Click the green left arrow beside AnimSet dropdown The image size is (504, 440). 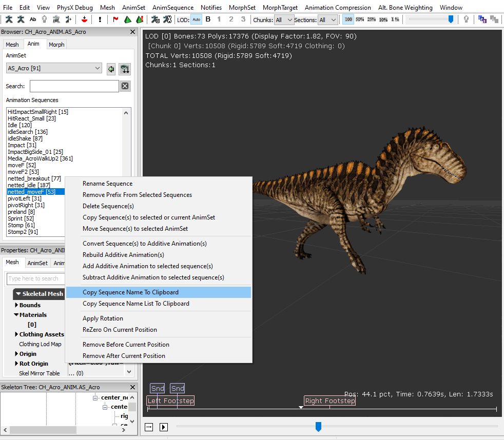(x=111, y=69)
